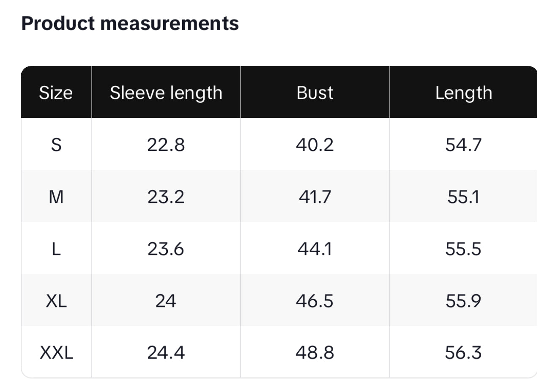
Task: Click sleeve length value 22.8
Action: 166,145
